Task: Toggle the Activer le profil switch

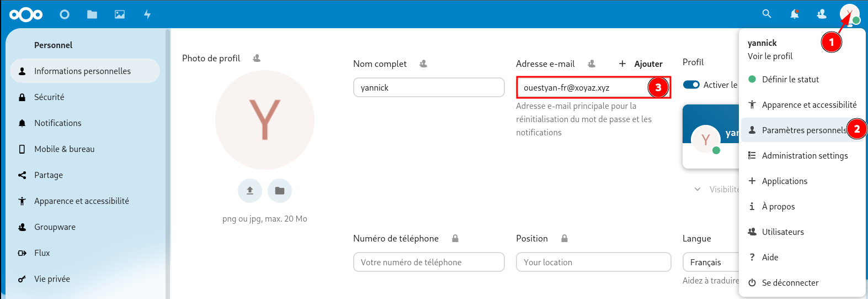Action: click(691, 85)
